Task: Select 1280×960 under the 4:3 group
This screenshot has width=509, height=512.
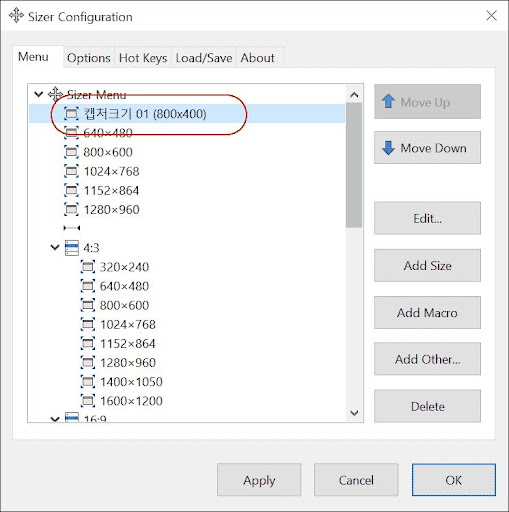Action: [x=128, y=362]
